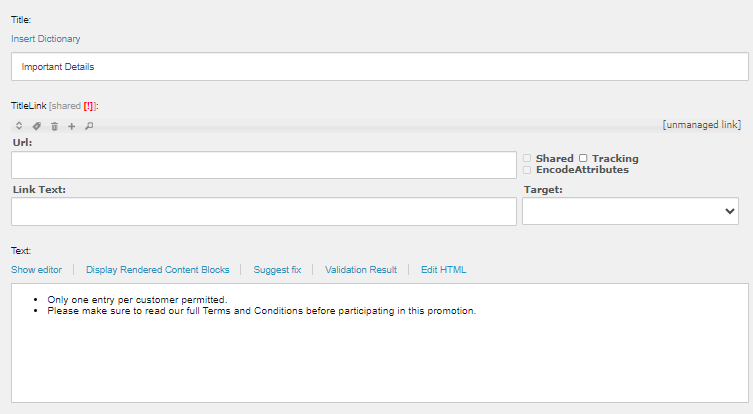The image size is (753, 414).
Task: Click the Suggest fix link
Action: [277, 270]
